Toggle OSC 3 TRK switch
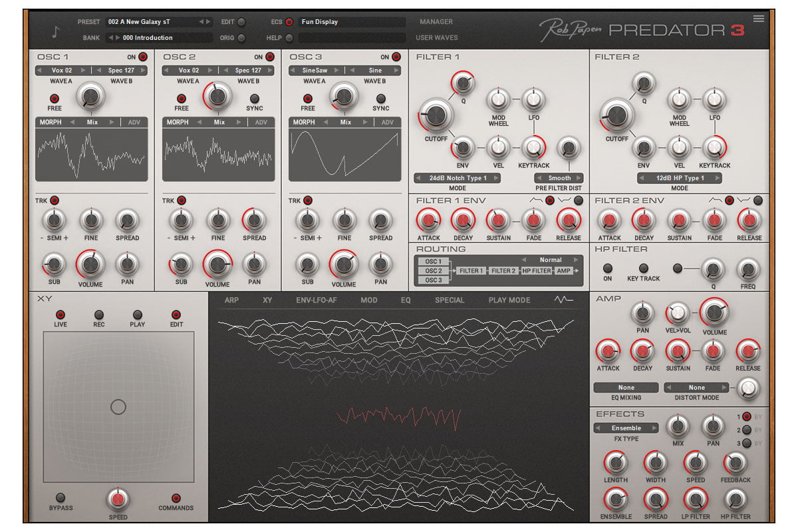This screenshot has width=798, height=532. tap(307, 200)
